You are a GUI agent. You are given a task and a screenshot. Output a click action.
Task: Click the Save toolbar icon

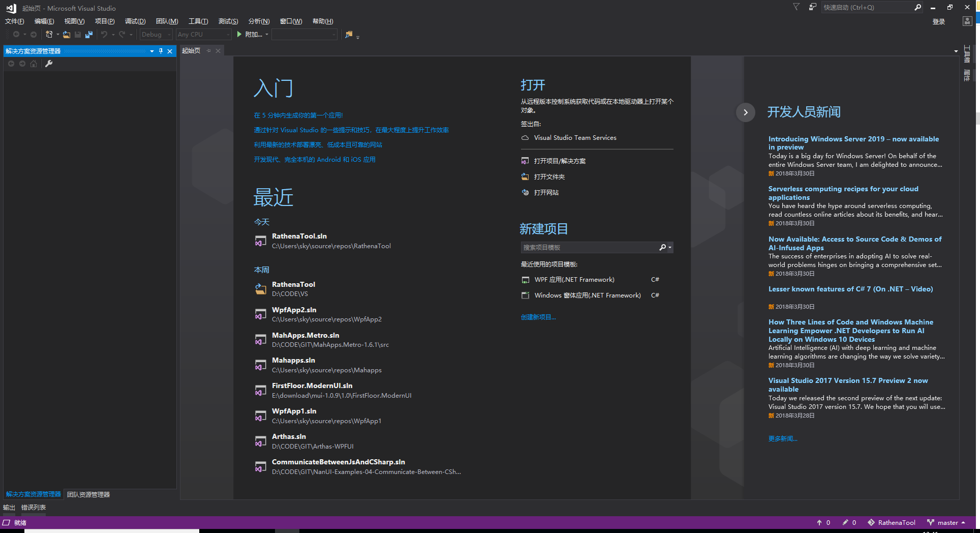[x=78, y=35]
